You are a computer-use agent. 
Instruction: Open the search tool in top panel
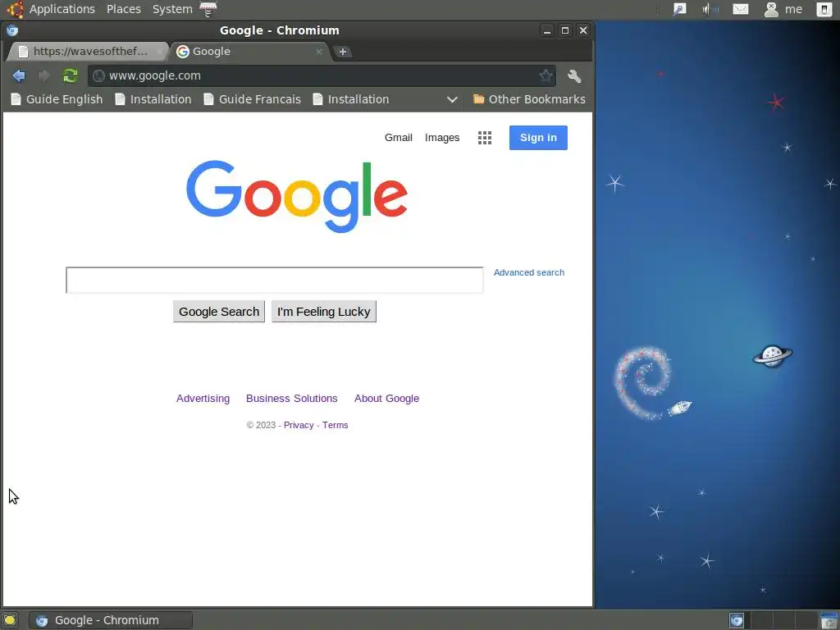679,9
